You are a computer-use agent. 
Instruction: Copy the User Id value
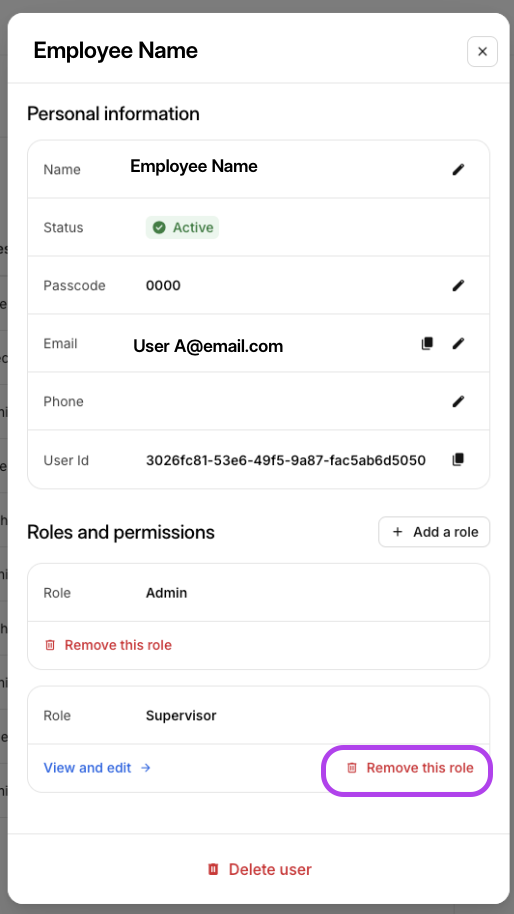tap(459, 459)
